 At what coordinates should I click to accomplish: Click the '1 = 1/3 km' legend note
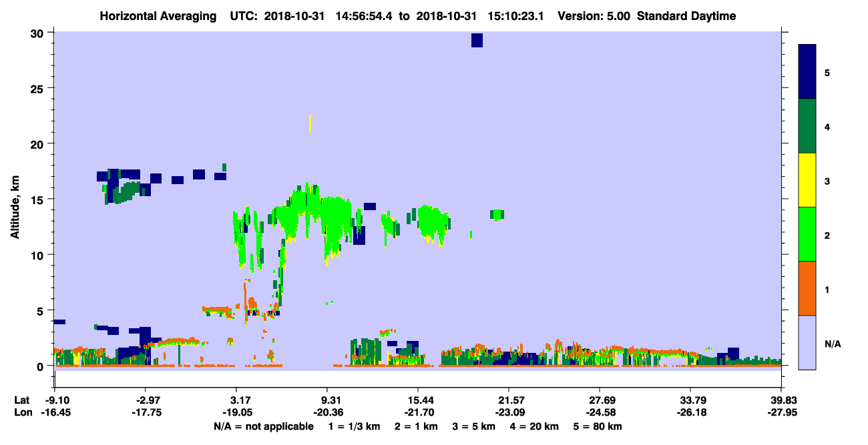tap(355, 426)
